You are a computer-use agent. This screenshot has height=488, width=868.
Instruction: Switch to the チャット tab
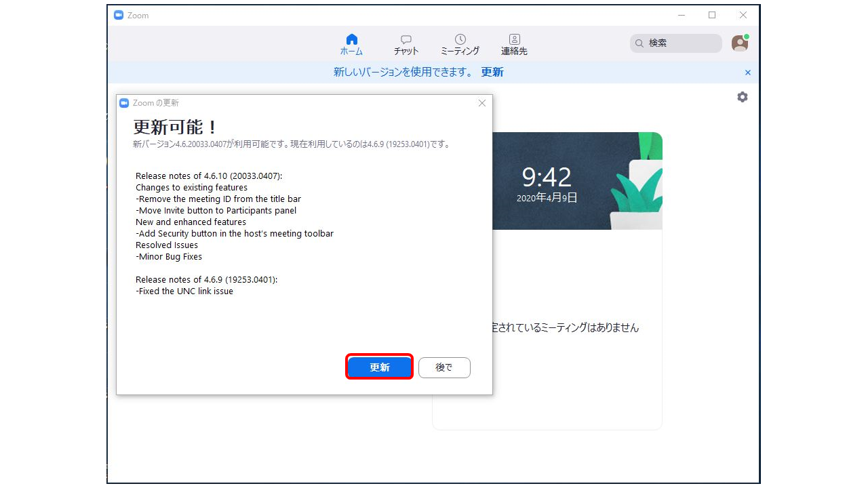[x=406, y=45]
